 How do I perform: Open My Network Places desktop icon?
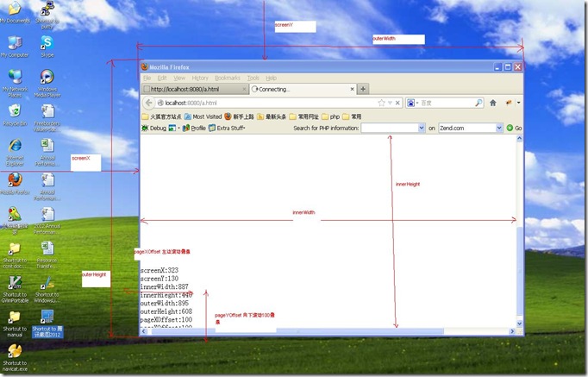click(x=15, y=84)
